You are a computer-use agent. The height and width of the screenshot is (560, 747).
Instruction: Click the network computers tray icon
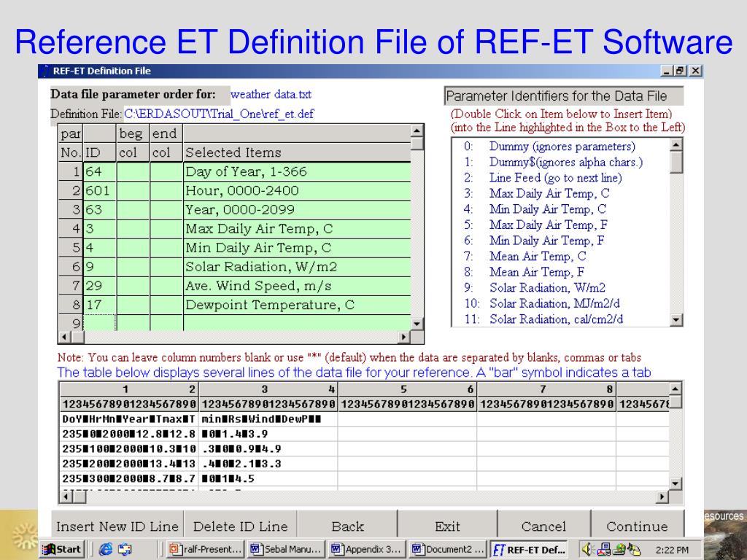603,549
